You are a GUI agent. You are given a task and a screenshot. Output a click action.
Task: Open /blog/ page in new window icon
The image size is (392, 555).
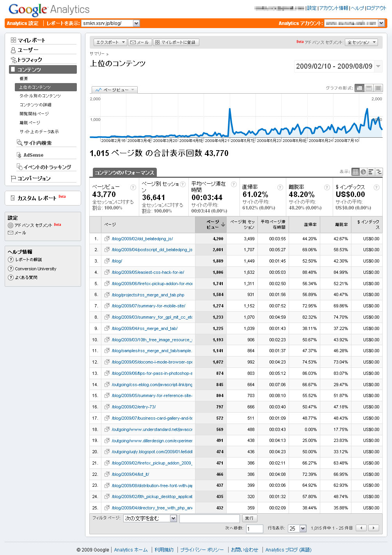(x=107, y=261)
